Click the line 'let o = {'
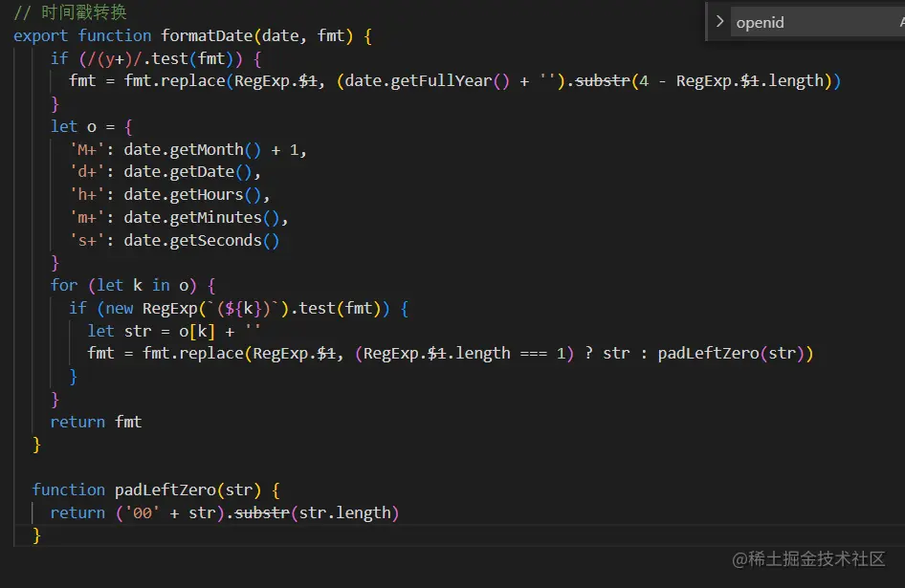Image resolution: width=905 pixels, height=588 pixels. [91, 126]
